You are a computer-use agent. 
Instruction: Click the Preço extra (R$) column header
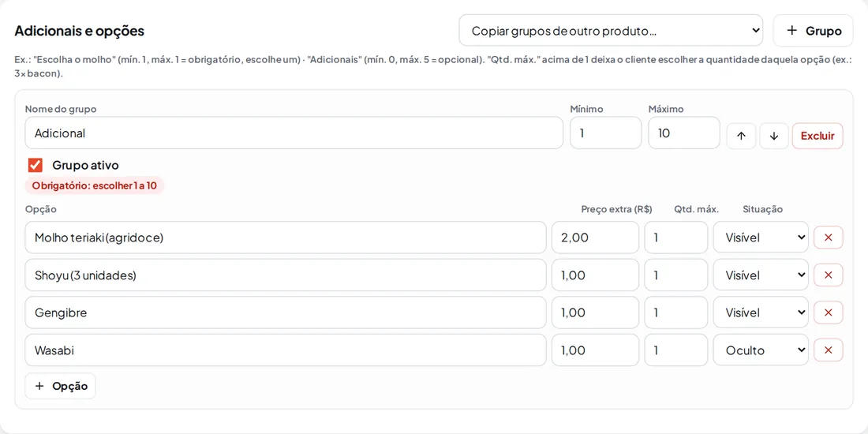click(x=617, y=209)
